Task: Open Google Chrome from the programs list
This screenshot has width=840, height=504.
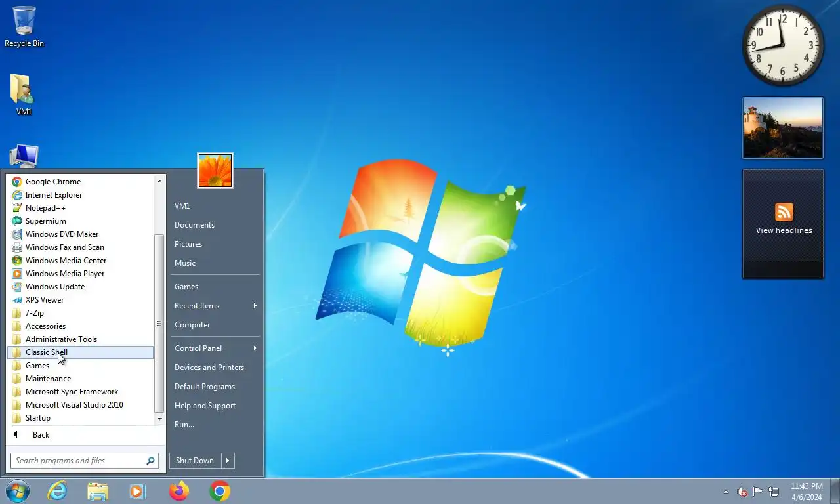Action: (80, 182)
